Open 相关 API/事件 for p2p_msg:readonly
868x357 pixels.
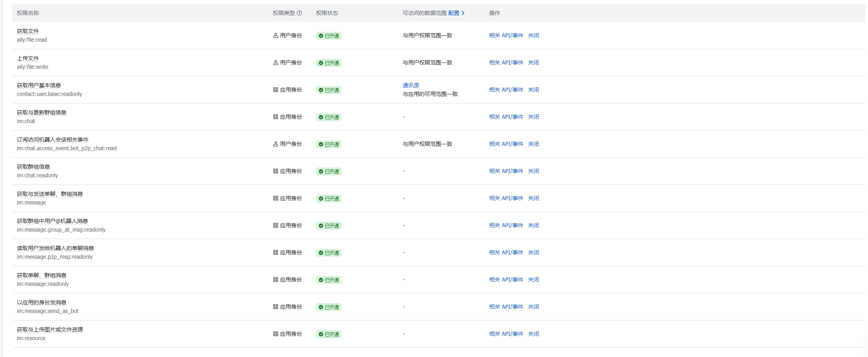pos(506,252)
